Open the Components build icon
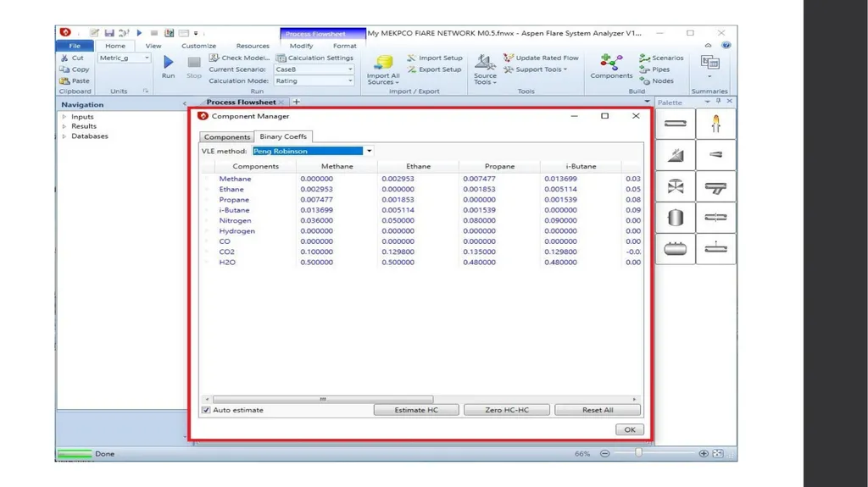 pos(611,62)
